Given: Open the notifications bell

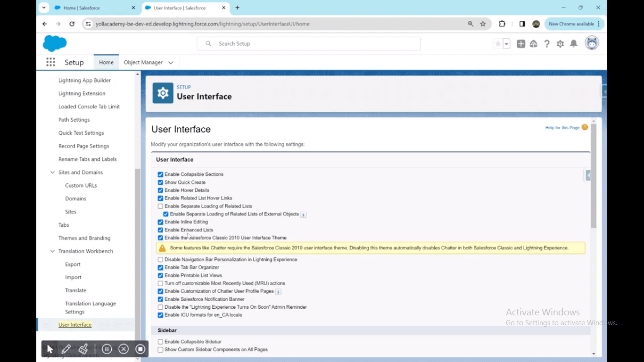Looking at the screenshot, I should click(x=574, y=44).
